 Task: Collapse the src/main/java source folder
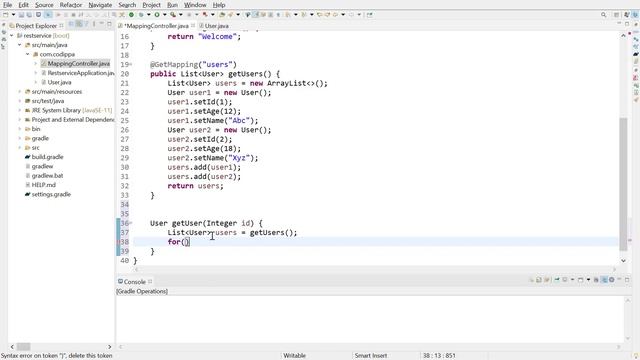click(x=20, y=45)
